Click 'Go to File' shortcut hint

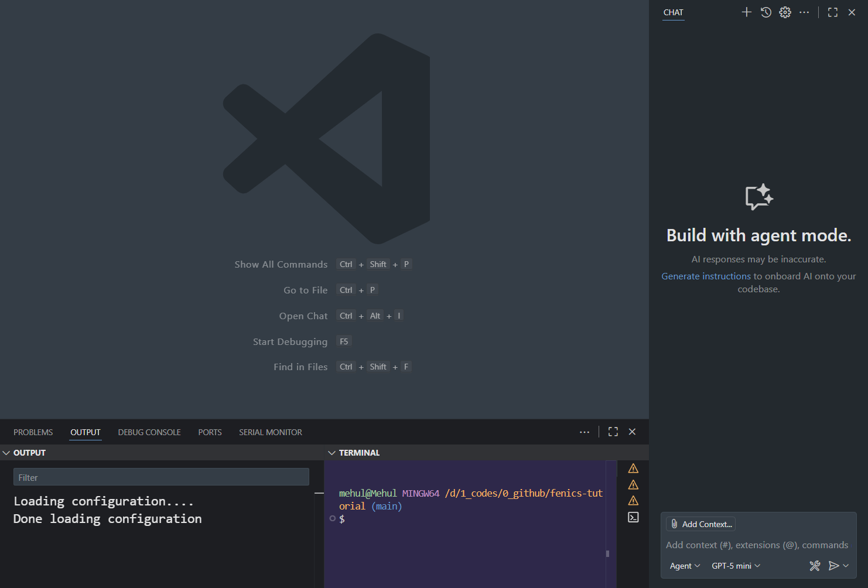(x=306, y=290)
